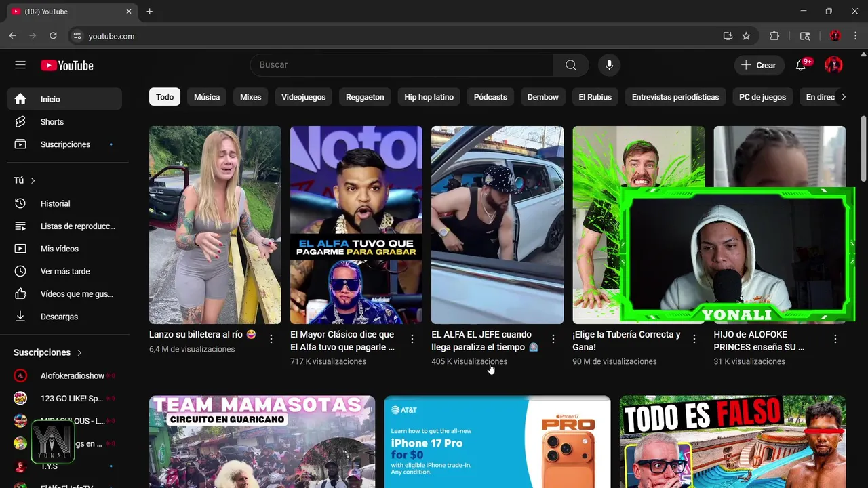
Task: Start voice search with microphone icon
Action: pos(609,65)
